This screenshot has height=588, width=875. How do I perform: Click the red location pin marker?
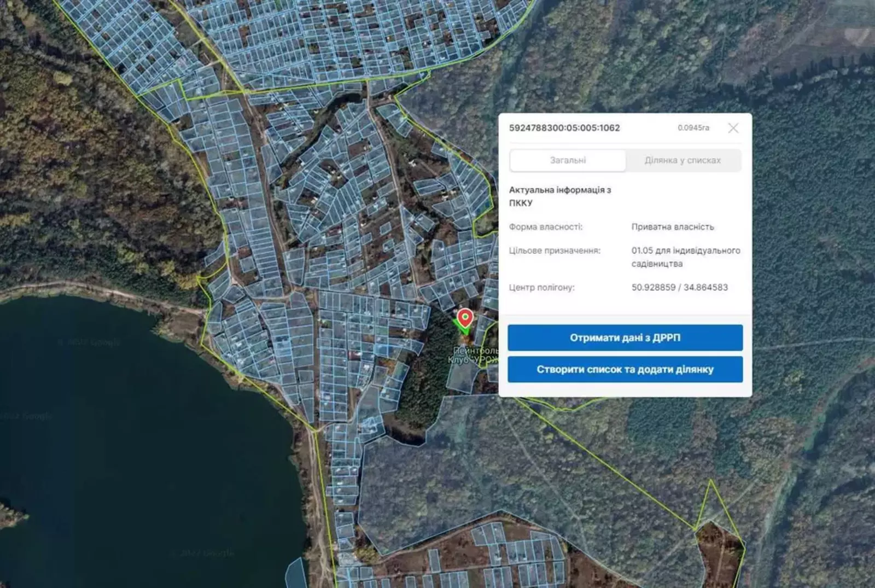pyautogui.click(x=465, y=317)
